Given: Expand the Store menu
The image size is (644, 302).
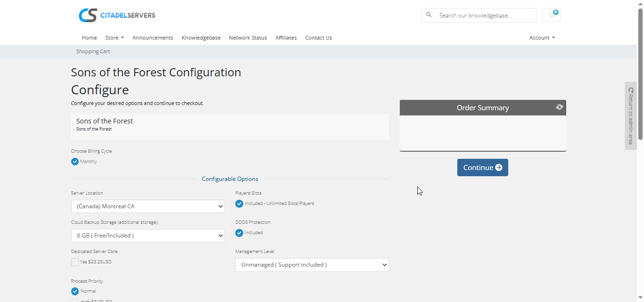Looking at the screenshot, I should coord(115,38).
